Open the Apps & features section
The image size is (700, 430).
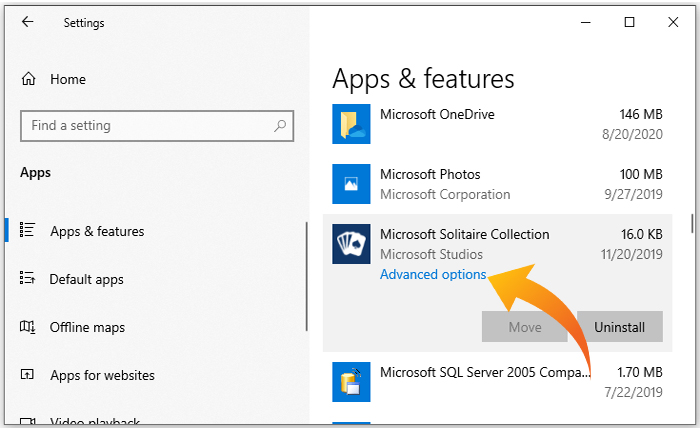tap(97, 231)
